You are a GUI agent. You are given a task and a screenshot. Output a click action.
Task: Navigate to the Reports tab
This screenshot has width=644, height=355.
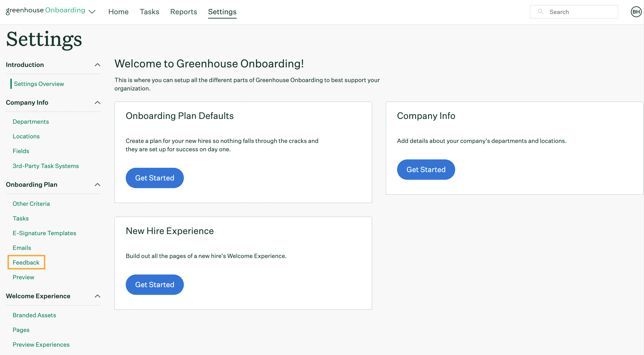click(184, 11)
